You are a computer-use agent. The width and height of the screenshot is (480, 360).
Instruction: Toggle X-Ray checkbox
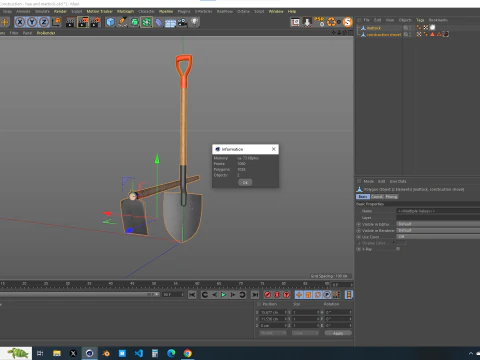[x=398, y=249]
